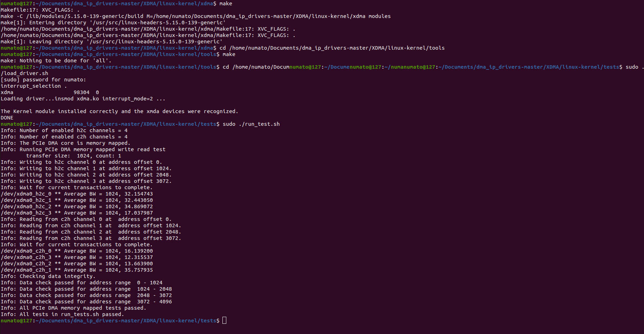Click the 'transfer size: 1024, count: 1' line
This screenshot has width=644, height=334.
(x=73, y=156)
